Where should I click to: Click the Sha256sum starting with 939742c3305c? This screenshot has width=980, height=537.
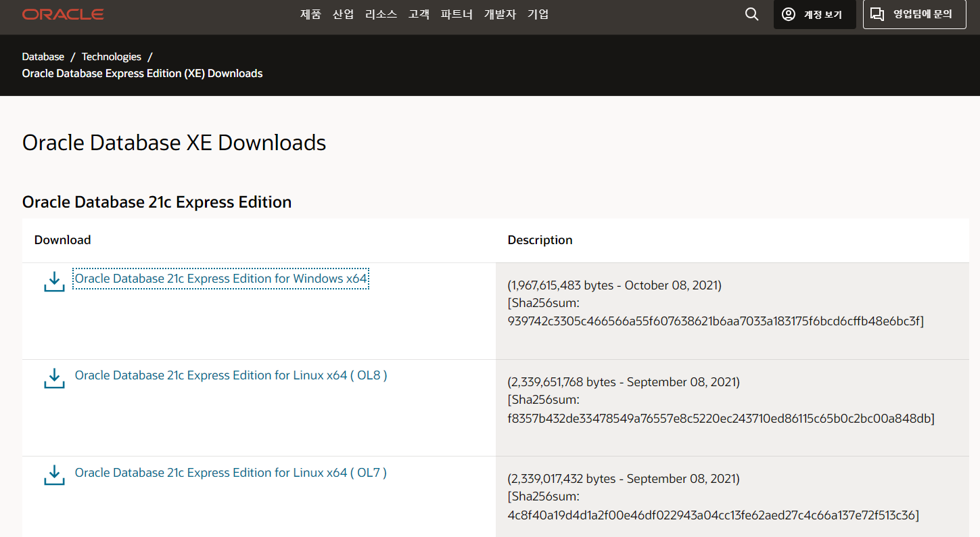coord(716,321)
